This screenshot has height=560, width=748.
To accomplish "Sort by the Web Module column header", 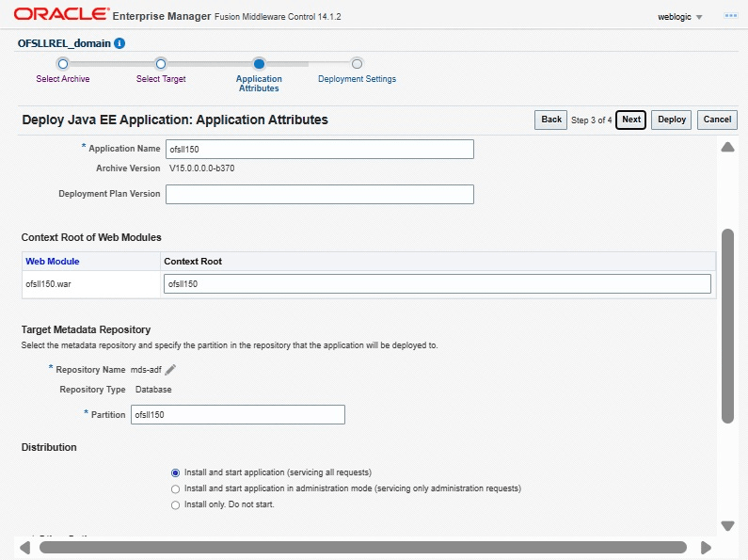I will 53,262.
